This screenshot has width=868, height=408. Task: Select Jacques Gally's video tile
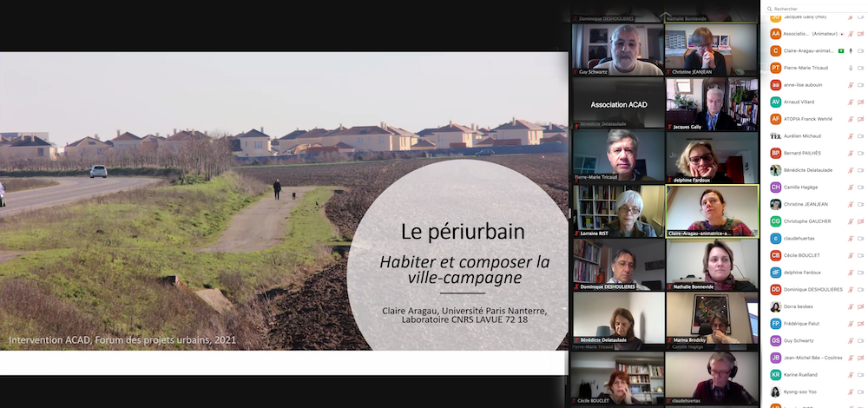[712, 104]
